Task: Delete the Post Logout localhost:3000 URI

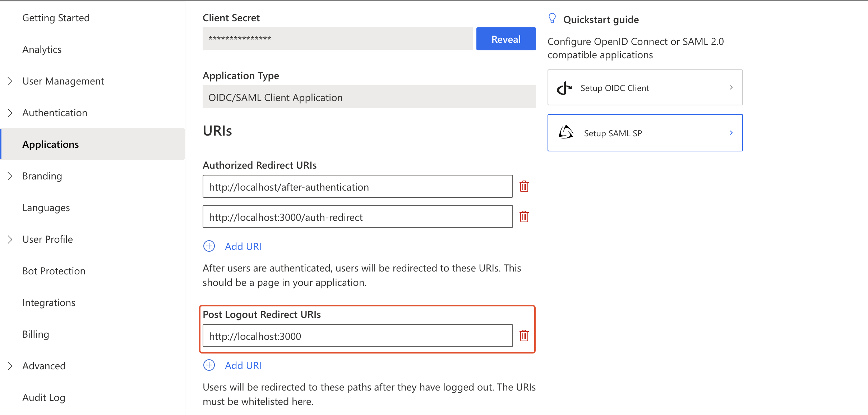Action: click(x=524, y=336)
